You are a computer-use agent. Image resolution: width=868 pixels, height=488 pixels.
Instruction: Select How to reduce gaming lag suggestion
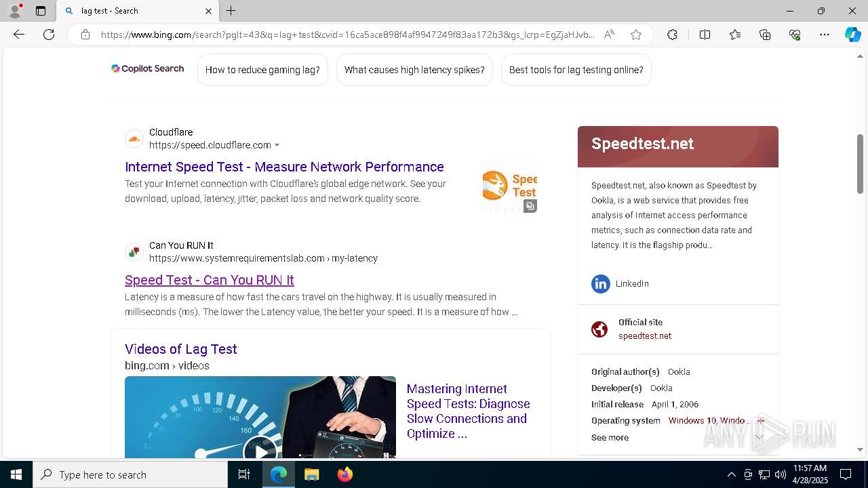(x=262, y=70)
